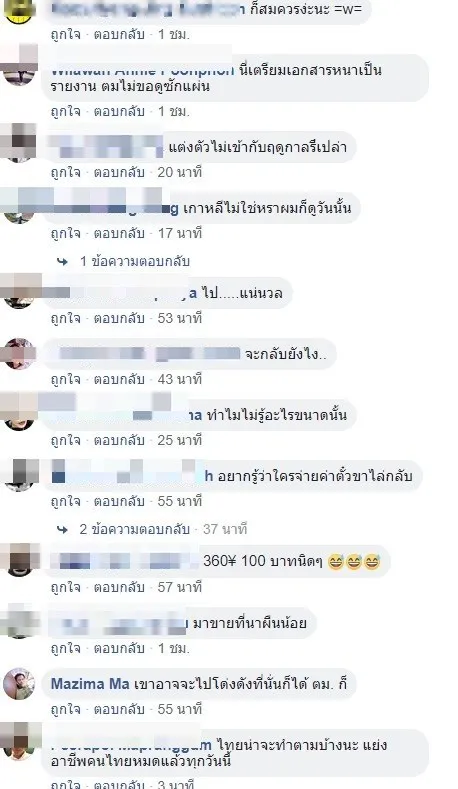Click the reply arrow icon beside 2 ข้อความตอบกลับ
The height and width of the screenshot is (789, 458).
[x=62, y=529]
